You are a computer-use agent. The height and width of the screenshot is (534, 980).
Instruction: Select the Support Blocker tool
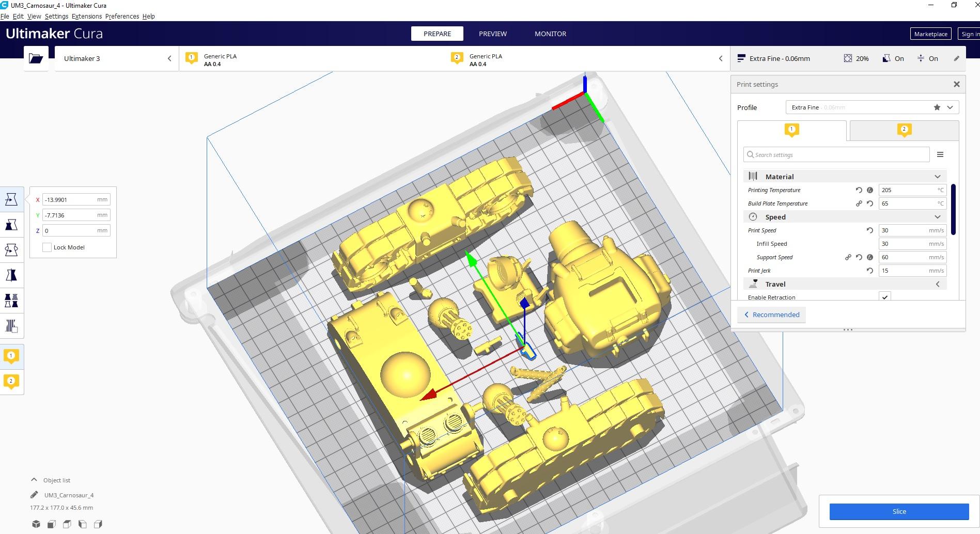point(11,326)
